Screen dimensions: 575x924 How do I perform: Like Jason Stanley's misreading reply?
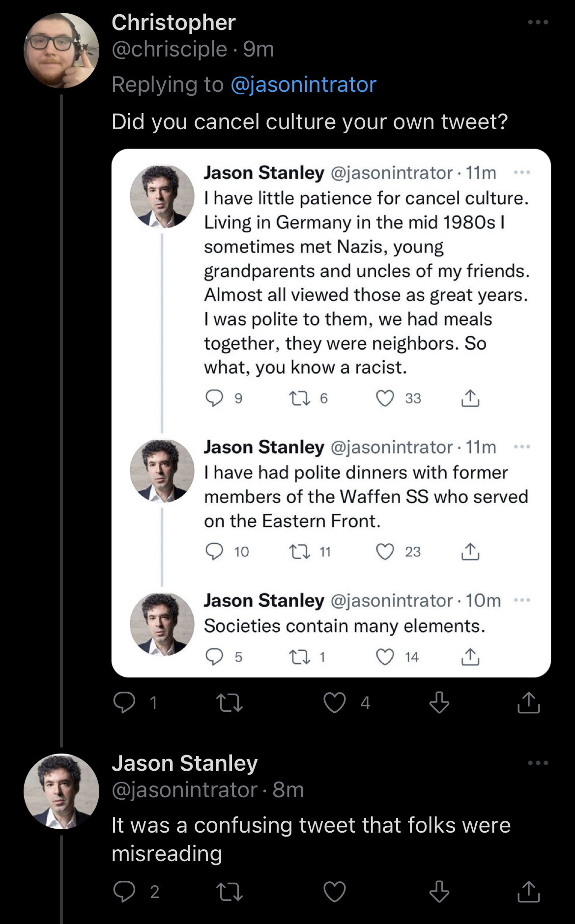tap(335, 892)
